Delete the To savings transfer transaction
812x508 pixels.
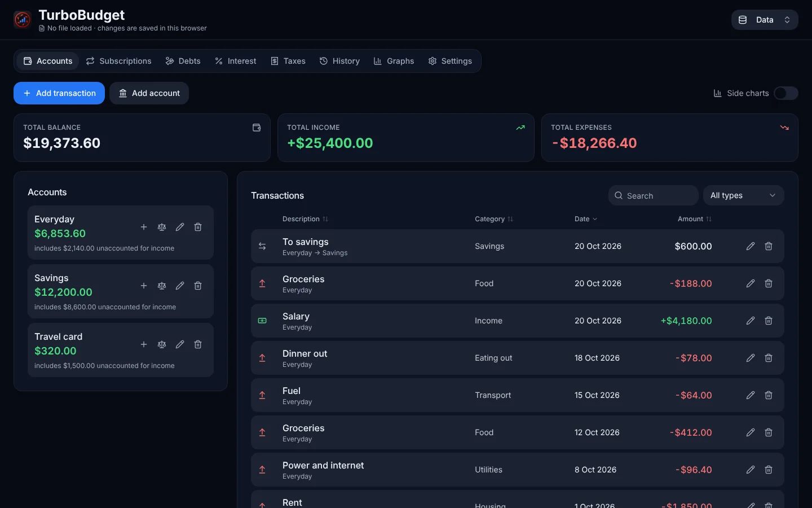[x=769, y=246]
